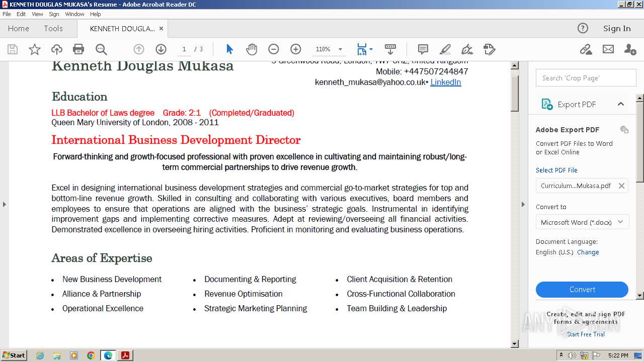The height and width of the screenshot is (362, 644).
Task: Open the View menu
Action: [37, 14]
